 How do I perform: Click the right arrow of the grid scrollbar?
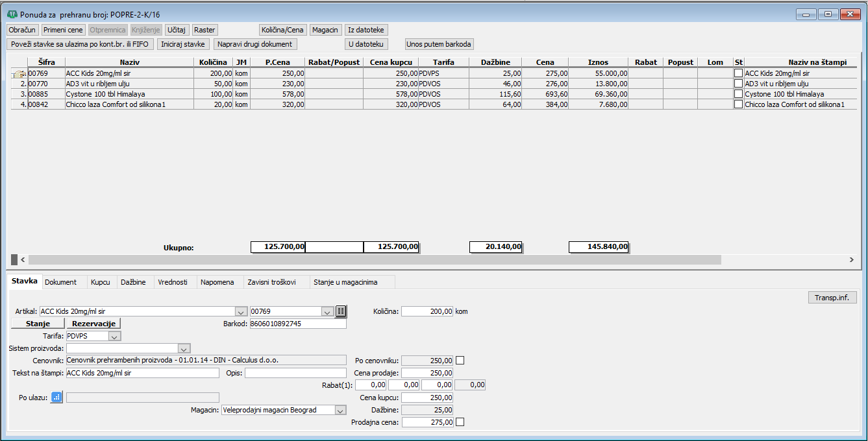point(852,259)
